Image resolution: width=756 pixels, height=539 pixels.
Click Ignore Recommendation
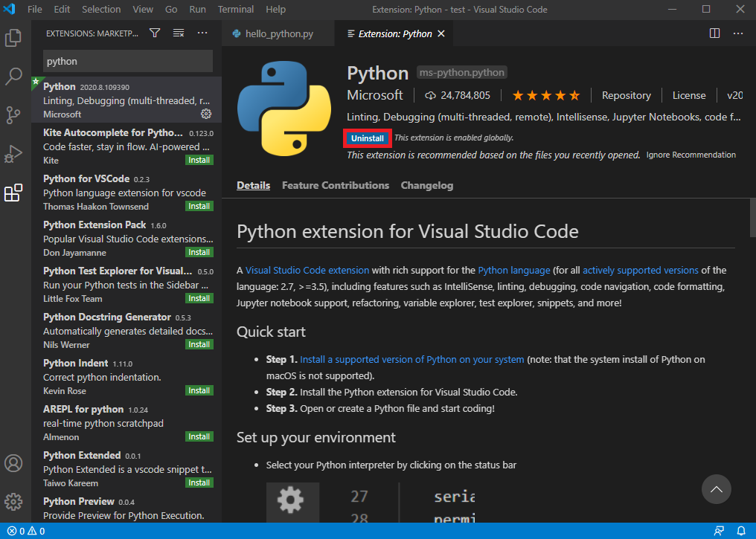pos(691,155)
